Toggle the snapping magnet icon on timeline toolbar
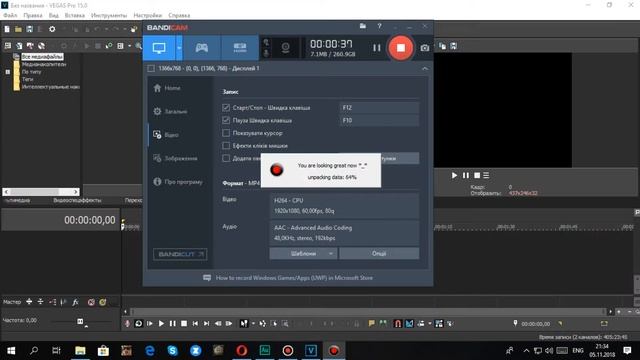The image size is (640, 360). pos(398,323)
